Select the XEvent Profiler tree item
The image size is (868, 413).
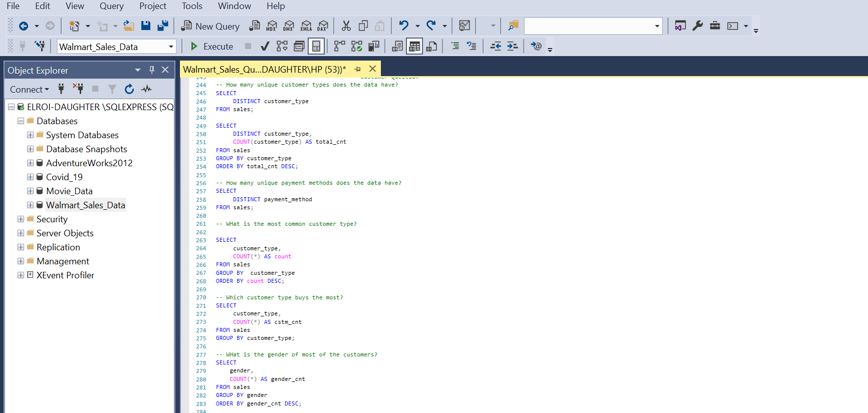tap(65, 275)
